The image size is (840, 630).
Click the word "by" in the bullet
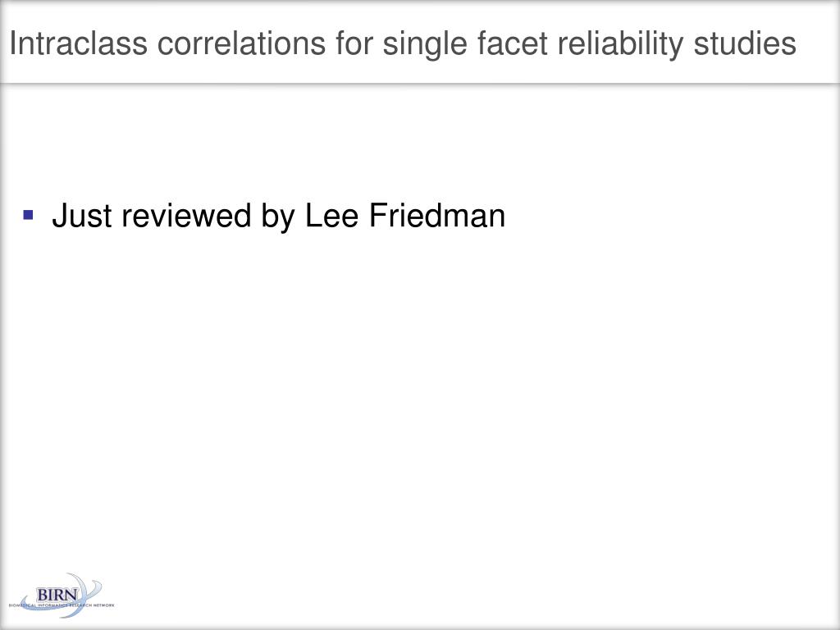278,217
